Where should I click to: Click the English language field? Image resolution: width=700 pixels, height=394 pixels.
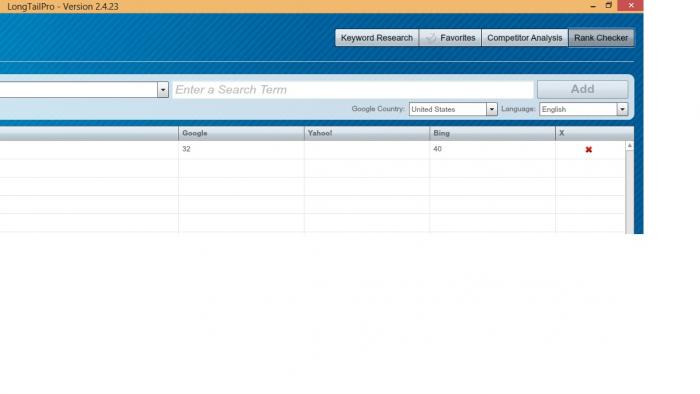click(x=578, y=109)
